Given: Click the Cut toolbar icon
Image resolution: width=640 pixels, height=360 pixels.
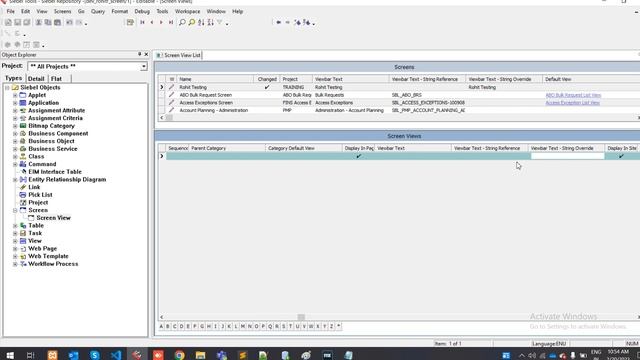Looking at the screenshot, I should pyautogui.click(x=39, y=22).
